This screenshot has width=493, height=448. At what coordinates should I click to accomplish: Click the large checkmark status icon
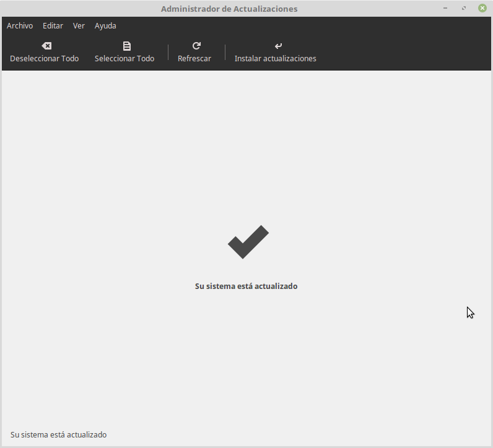[248, 242]
